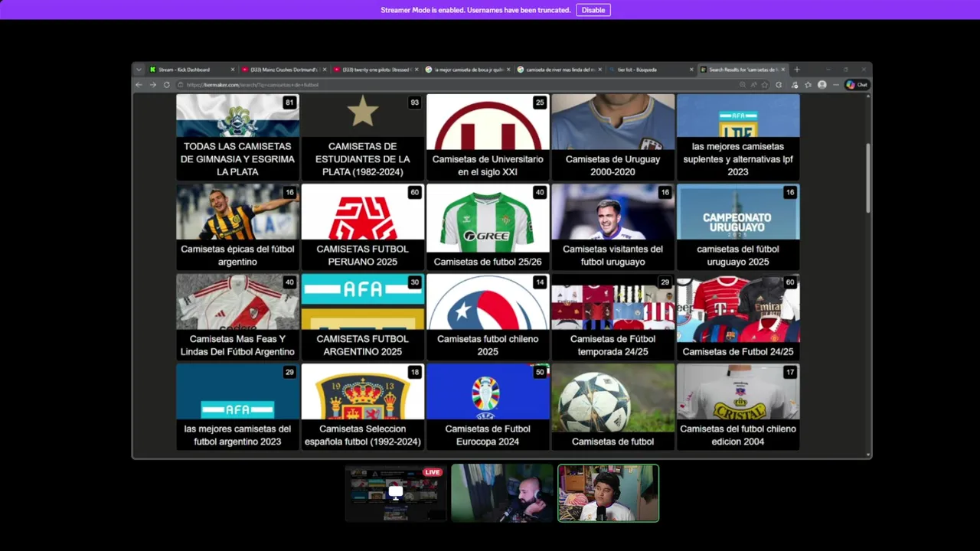980x551 pixels.
Task: Open the Copilot Chat button
Action: point(857,85)
